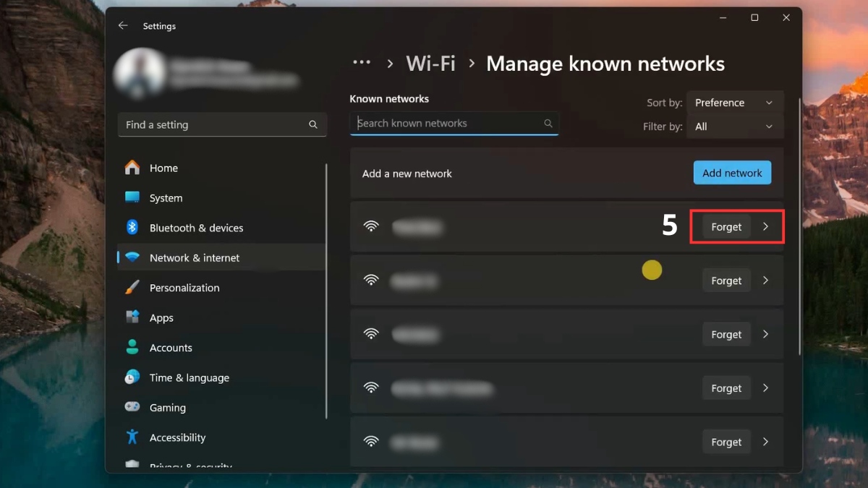The image size is (868, 488).
Task: Open the user profile avatar
Action: pyautogui.click(x=140, y=74)
